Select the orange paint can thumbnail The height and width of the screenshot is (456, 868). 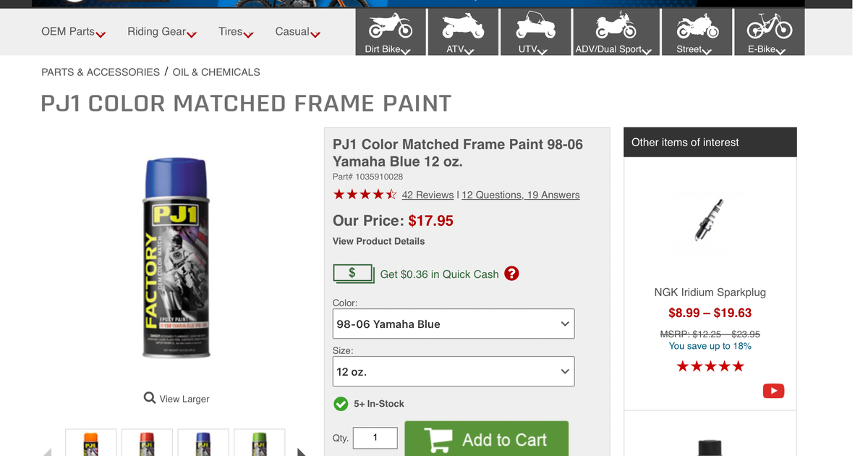pyautogui.click(x=90, y=443)
